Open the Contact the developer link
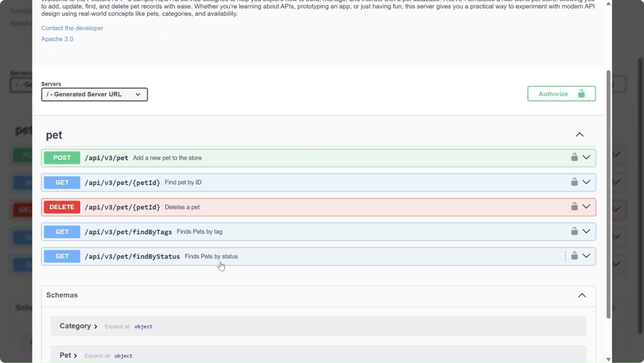Viewport: 644px width, 363px height. click(72, 28)
